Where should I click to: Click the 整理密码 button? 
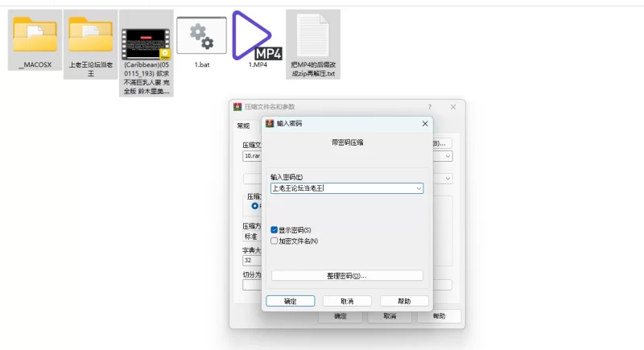347,276
